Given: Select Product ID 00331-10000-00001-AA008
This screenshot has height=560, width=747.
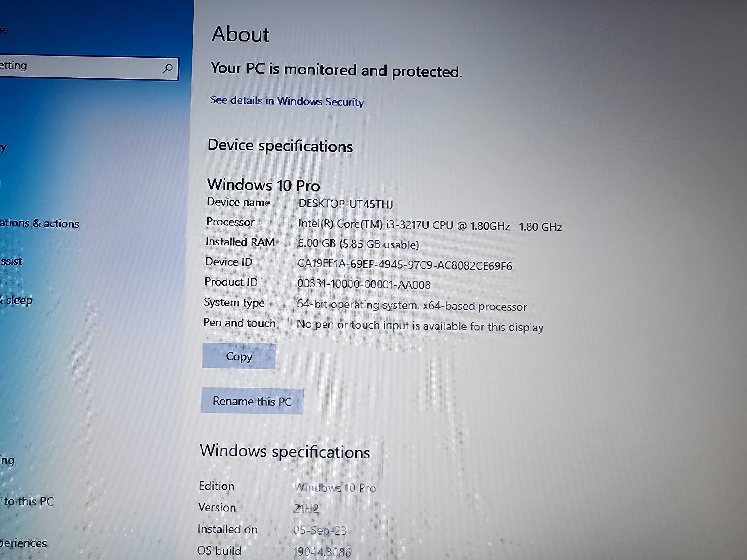Looking at the screenshot, I should pyautogui.click(x=364, y=284).
